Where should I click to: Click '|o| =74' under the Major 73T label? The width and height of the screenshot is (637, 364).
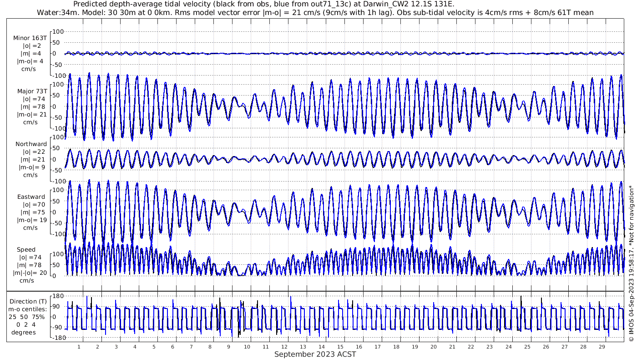pos(34,99)
